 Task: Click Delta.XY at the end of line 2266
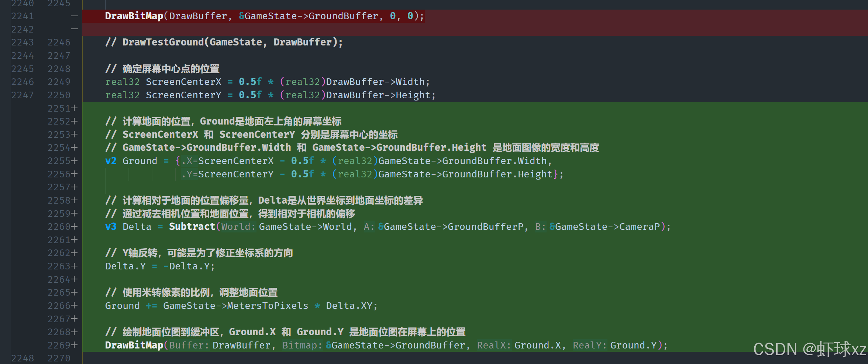[349, 306]
